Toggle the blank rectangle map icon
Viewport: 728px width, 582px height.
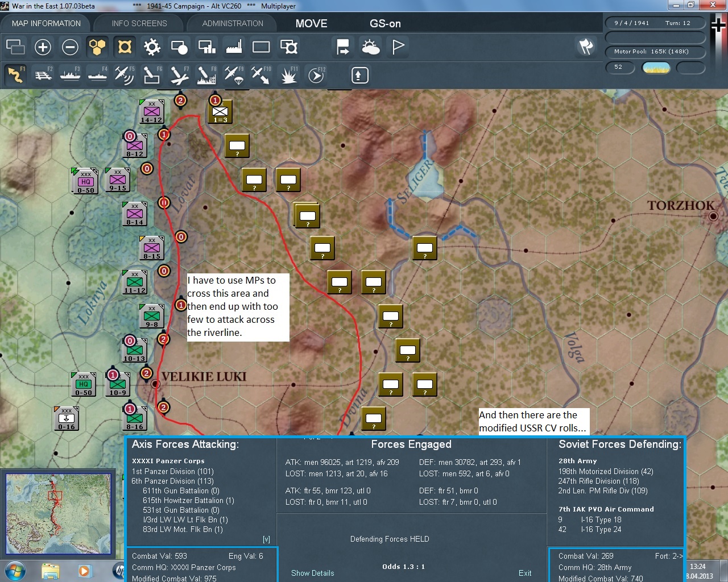coord(261,47)
